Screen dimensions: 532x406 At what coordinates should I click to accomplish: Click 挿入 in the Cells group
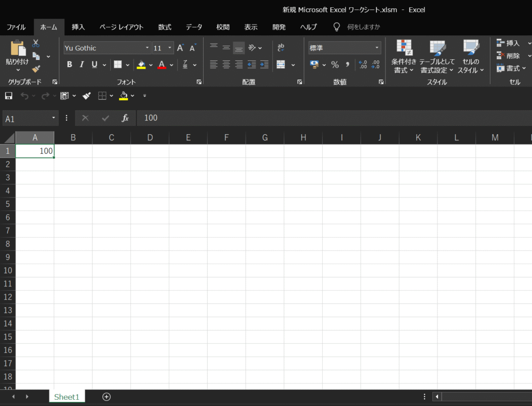pyautogui.click(x=508, y=43)
